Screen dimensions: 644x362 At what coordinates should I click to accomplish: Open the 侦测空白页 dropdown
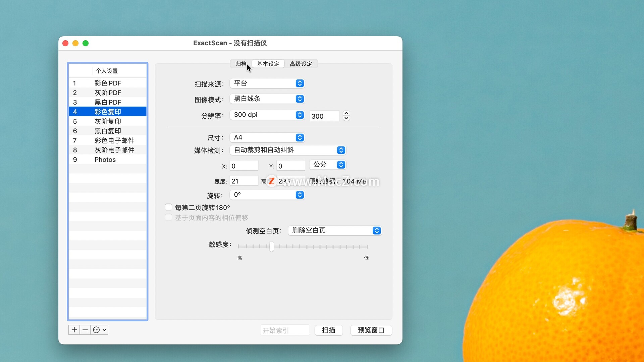[335, 231]
